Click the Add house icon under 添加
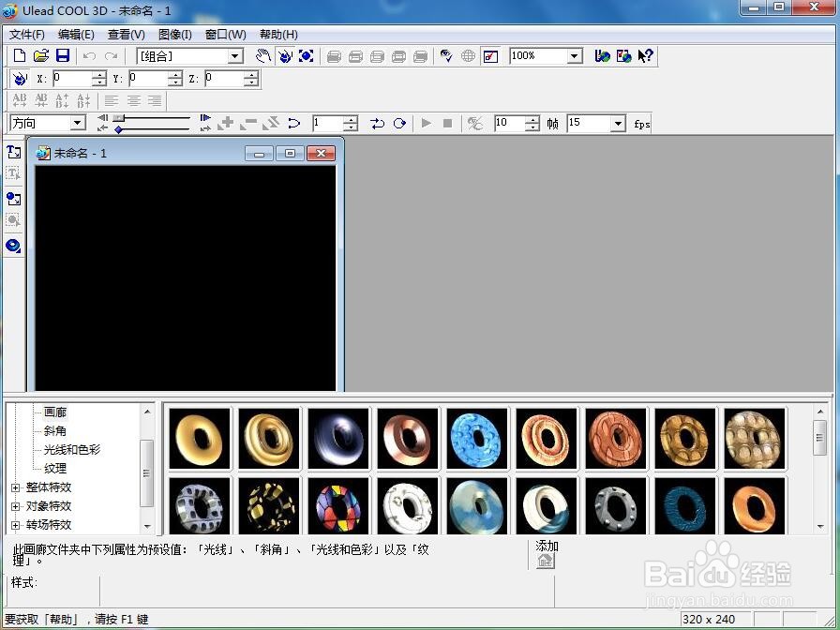The width and height of the screenshot is (840, 630). coord(546,561)
